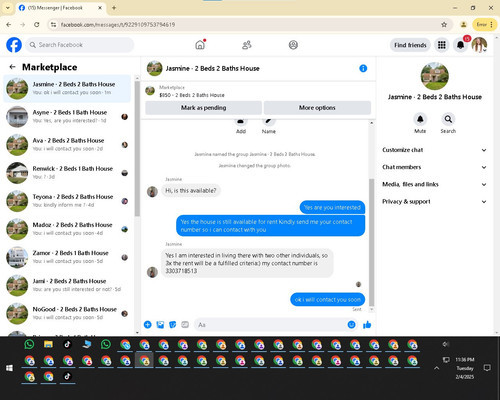Open NoGood - 2 Beds 2 Baths House chat
The image size is (500, 400).
[67, 313]
